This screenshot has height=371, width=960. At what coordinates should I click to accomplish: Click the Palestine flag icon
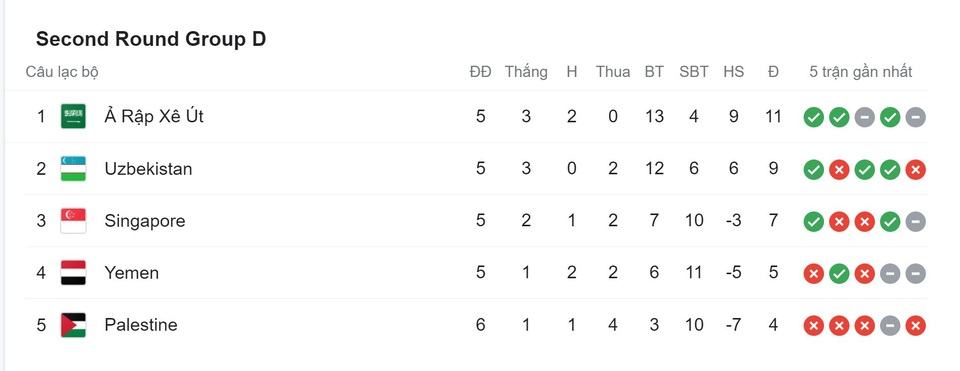(73, 325)
